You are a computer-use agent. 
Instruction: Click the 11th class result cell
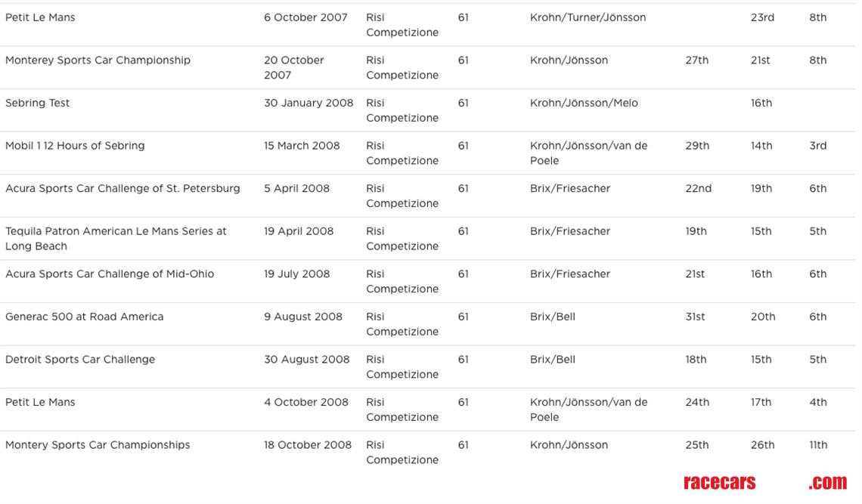pyautogui.click(x=818, y=445)
